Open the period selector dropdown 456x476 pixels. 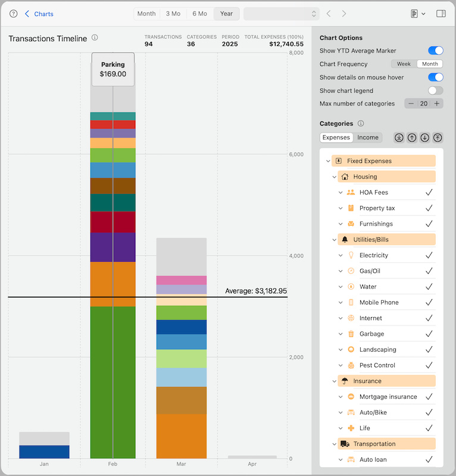[x=282, y=14]
